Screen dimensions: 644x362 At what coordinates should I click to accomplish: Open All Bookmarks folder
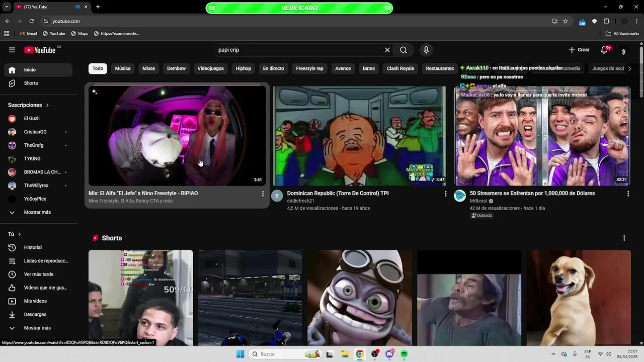(x=622, y=34)
